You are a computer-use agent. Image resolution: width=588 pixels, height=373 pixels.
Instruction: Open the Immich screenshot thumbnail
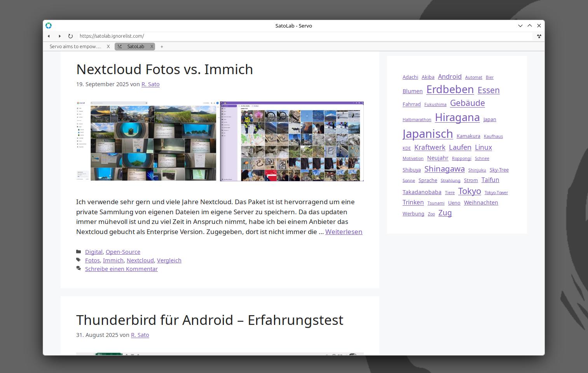[x=147, y=141]
